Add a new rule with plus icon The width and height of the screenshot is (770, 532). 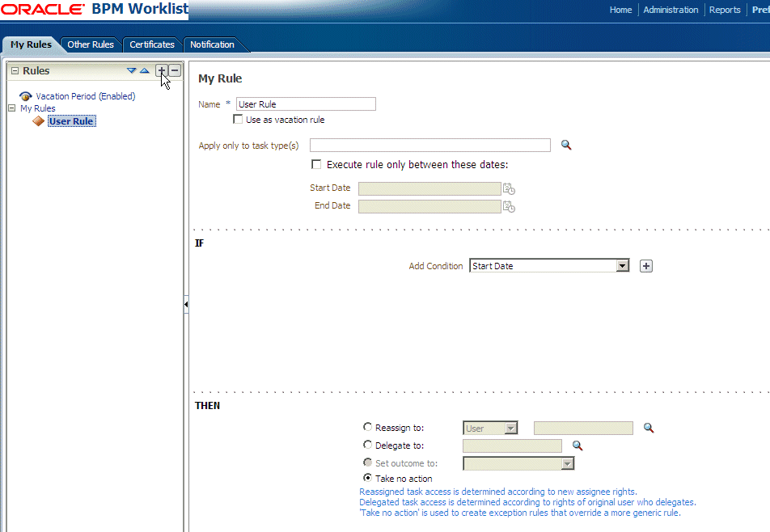coord(162,70)
